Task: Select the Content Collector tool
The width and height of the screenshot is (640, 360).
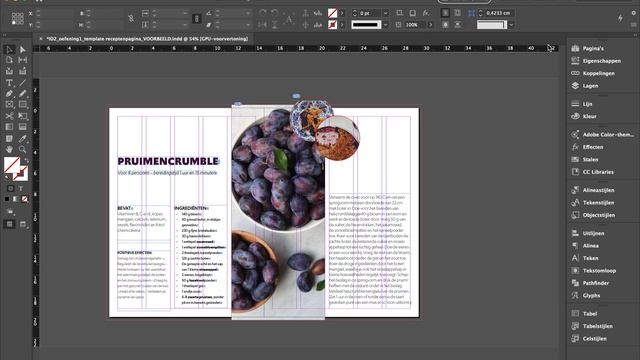Action: coord(9,71)
